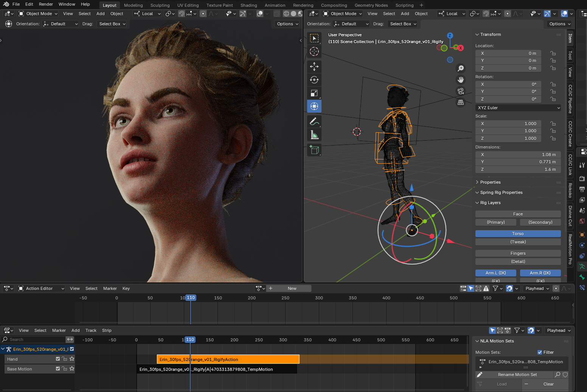
Task: Choose the Move tool
Action: pos(314,67)
